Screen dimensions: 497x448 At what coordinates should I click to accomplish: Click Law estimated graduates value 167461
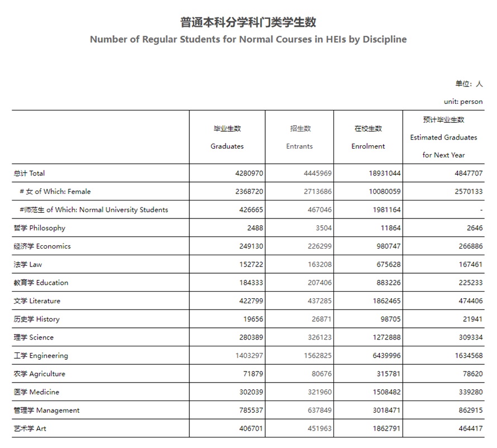pyautogui.click(x=471, y=264)
